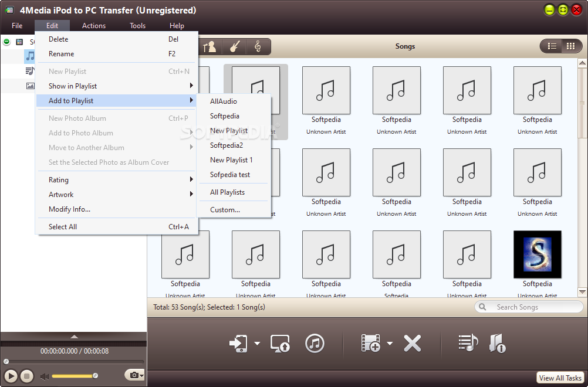Screen dimensions: 588x387
Task: Click the app logo icon in the title bar
Action: (9, 10)
